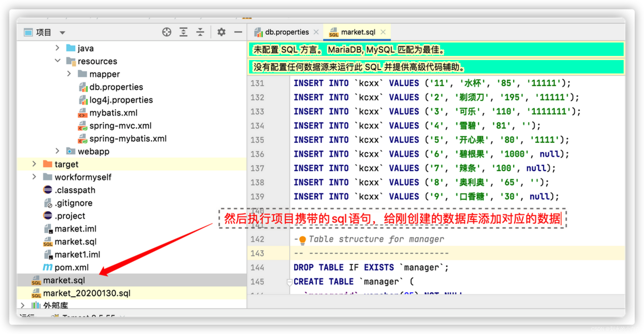The height and width of the screenshot is (334, 644).
Task: Expand the workformyself folder chevron
Action: [x=34, y=177]
